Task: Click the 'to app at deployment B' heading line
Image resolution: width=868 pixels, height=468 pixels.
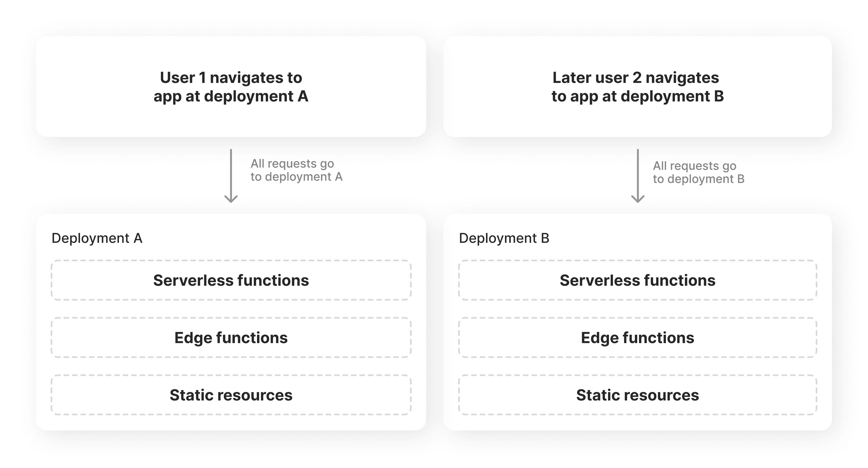Action: point(637,96)
